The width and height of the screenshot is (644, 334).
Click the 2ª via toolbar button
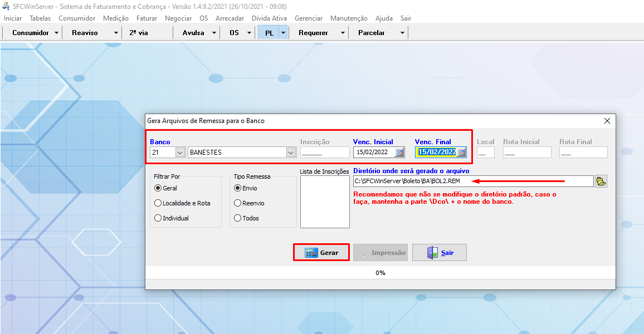coord(139,33)
